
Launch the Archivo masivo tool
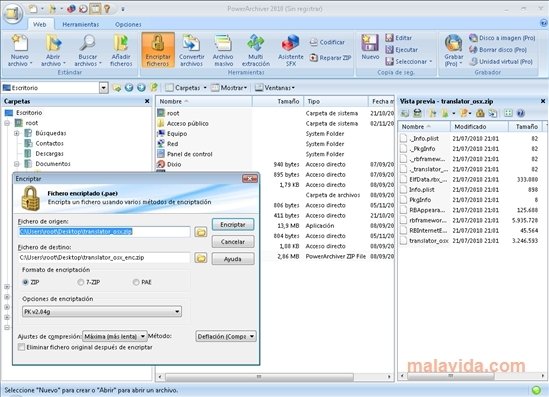click(223, 50)
